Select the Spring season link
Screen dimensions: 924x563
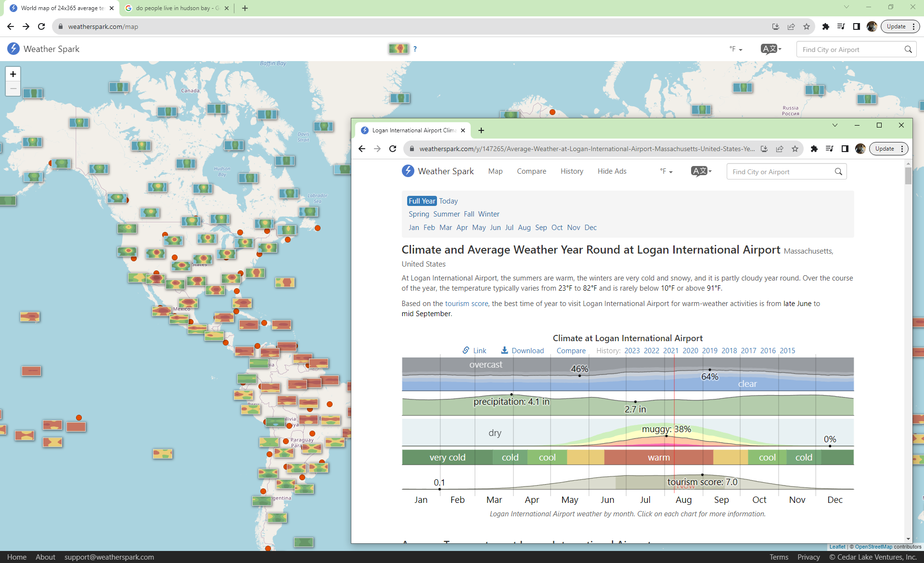(x=419, y=214)
